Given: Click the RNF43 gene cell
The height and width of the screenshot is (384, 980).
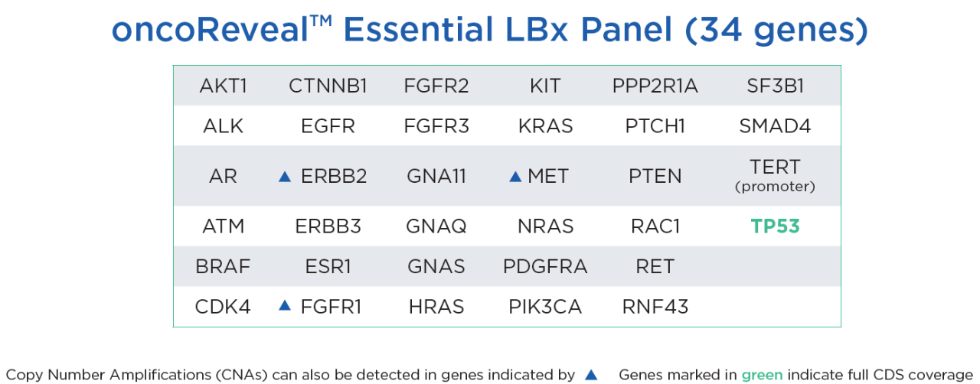Looking at the screenshot, I should [x=655, y=307].
